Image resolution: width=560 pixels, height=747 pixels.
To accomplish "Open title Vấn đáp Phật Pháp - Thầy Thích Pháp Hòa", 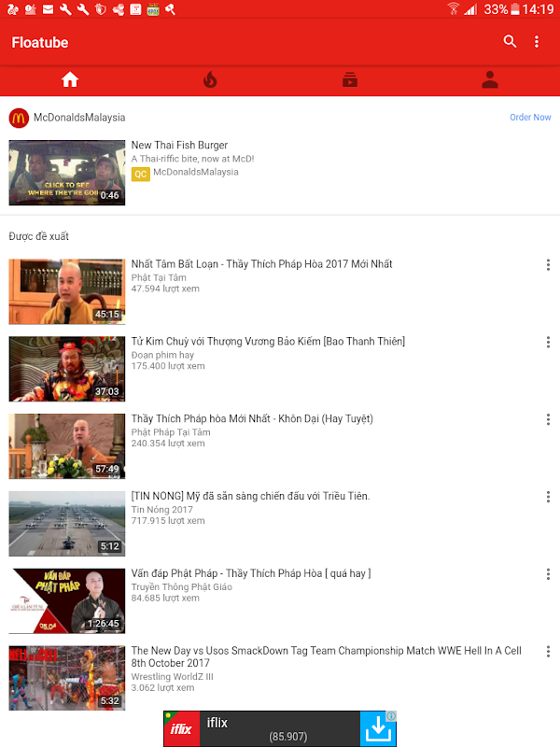I will (251, 573).
